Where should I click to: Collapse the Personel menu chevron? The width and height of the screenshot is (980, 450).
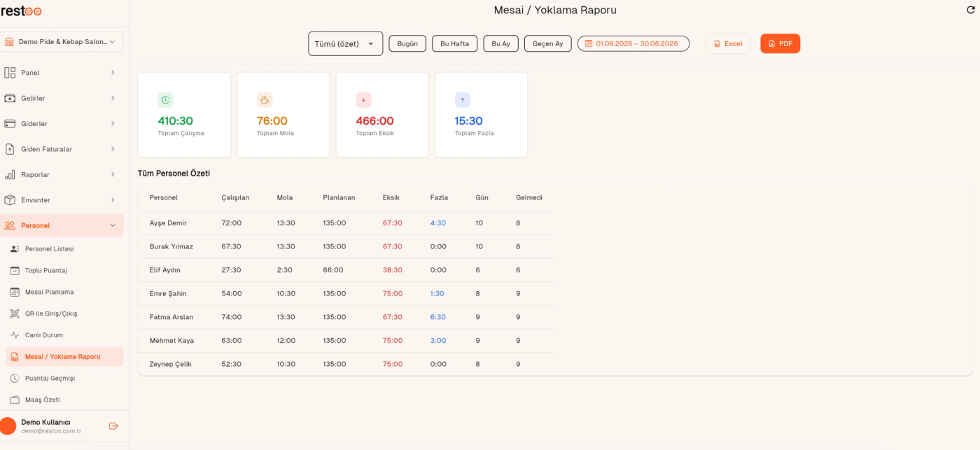[113, 225]
